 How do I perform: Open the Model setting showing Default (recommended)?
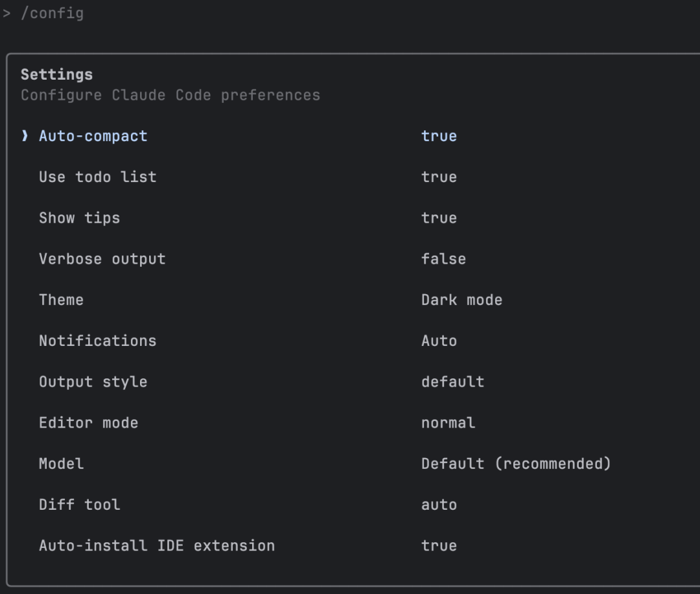tap(61, 463)
